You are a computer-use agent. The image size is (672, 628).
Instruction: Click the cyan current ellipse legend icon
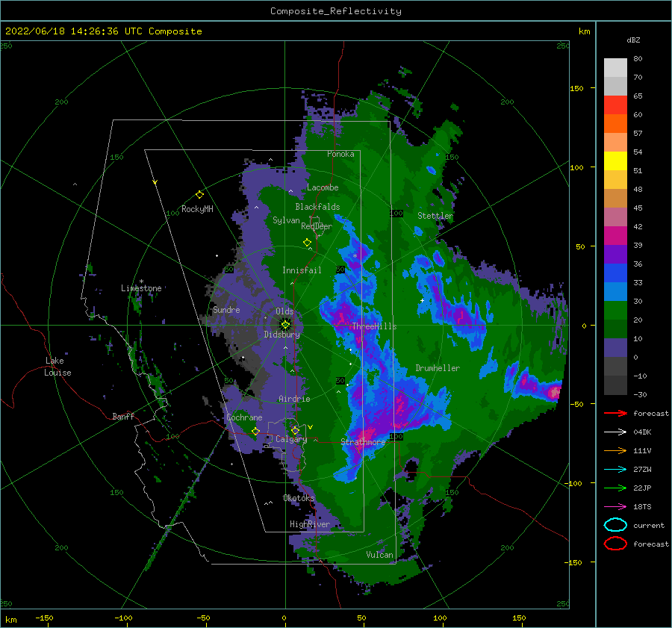tap(615, 525)
